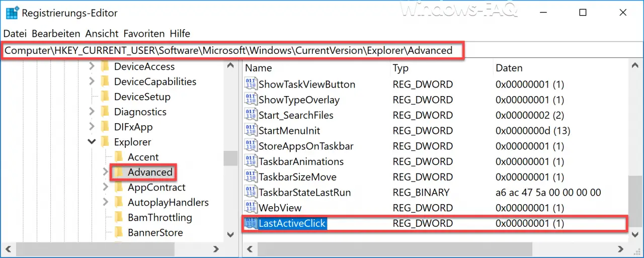Select the StartMenuInit value icon
Image resolution: width=644 pixels, height=258 pixels.
[250, 130]
